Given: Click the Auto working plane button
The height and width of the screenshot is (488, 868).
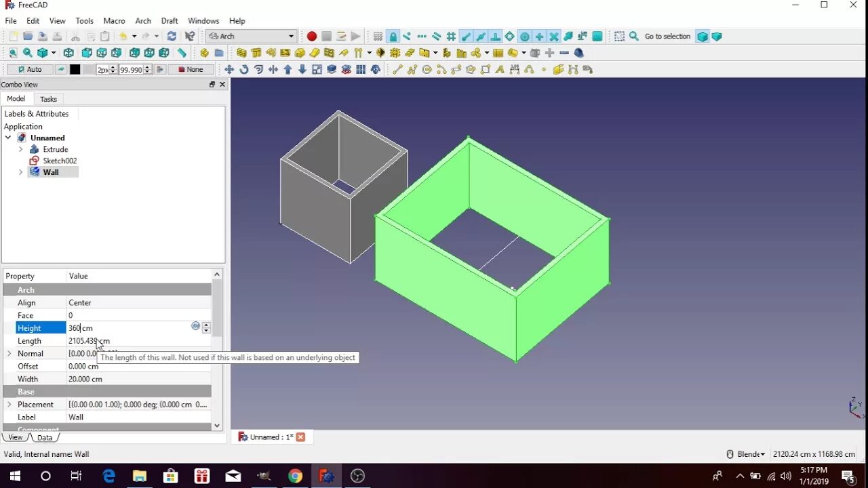Looking at the screenshot, I should [30, 69].
